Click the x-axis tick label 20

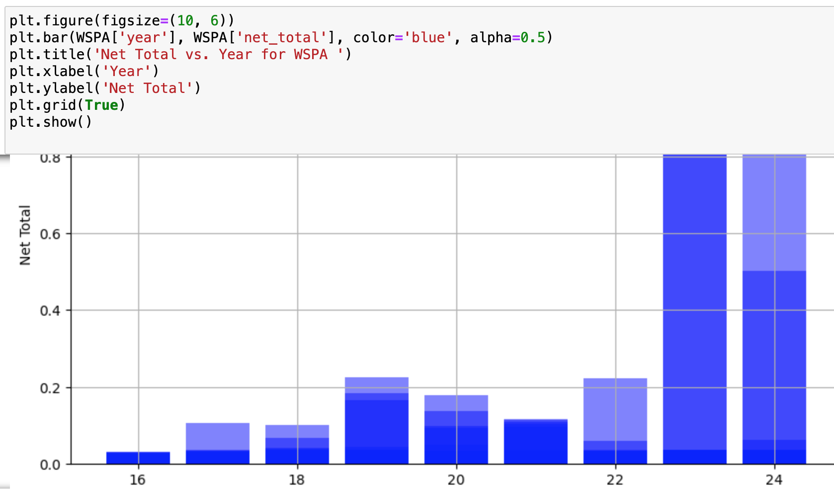tap(456, 480)
